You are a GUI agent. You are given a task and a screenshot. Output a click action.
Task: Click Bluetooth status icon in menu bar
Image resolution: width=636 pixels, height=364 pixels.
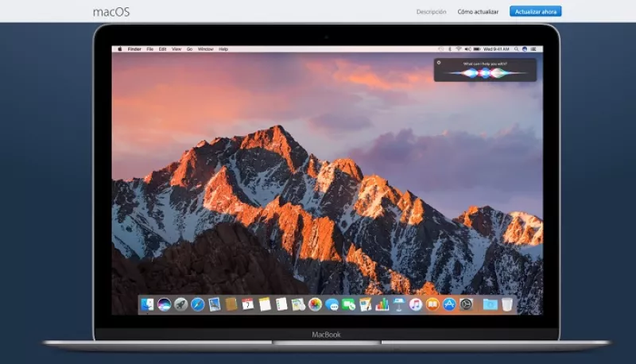pyautogui.click(x=450, y=49)
